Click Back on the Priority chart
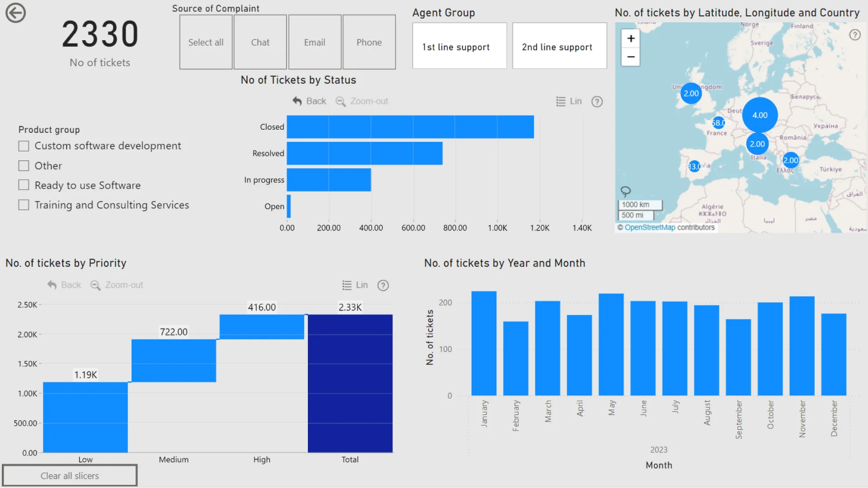Viewport: 868px width, 488px height. (64, 285)
